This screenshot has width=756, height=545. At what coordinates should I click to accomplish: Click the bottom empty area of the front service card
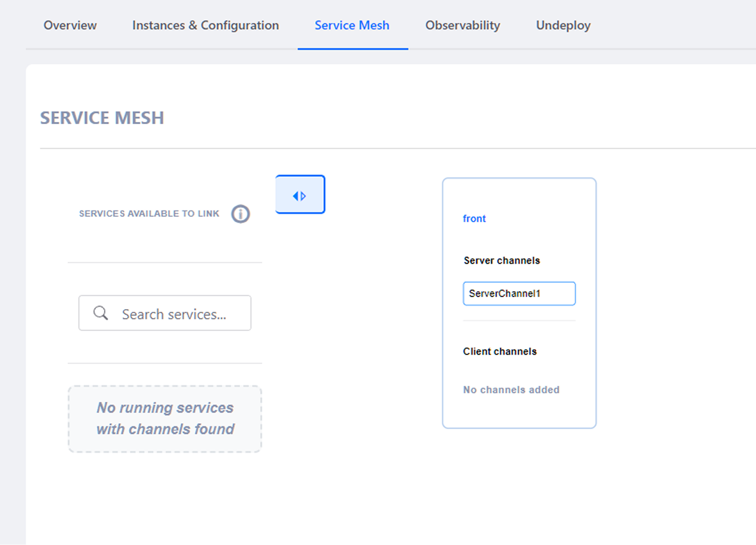tap(519, 413)
